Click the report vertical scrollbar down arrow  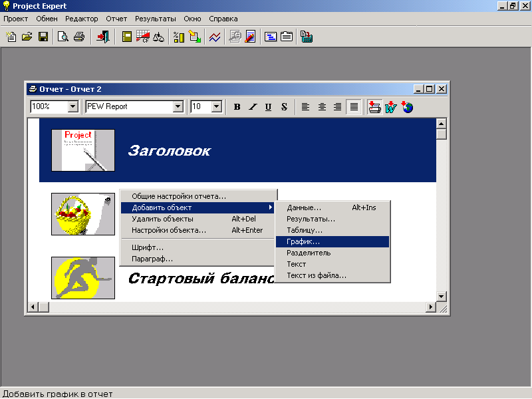coord(441,296)
